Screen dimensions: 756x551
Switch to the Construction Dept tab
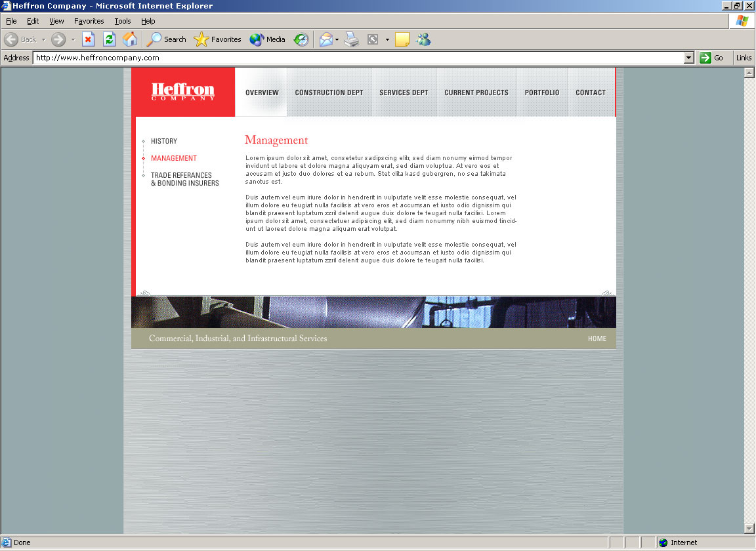click(x=329, y=92)
